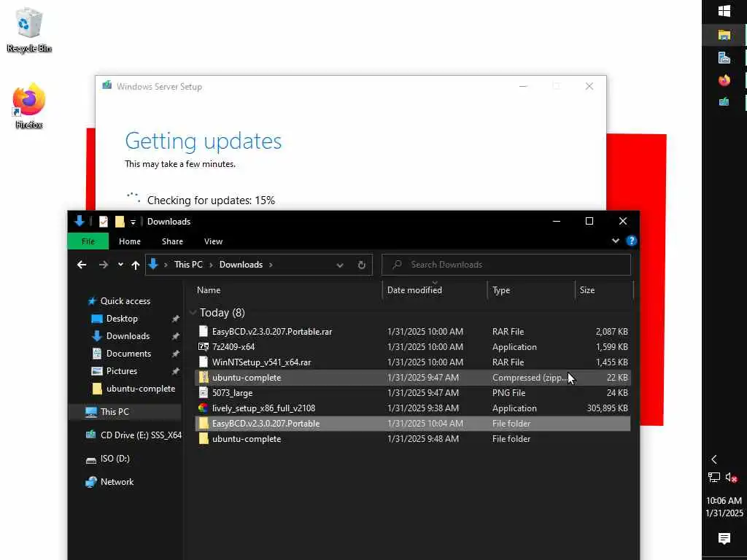Viewport: 747px width, 560px height.
Task: Expand the ribbon with the chevron
Action: pyautogui.click(x=616, y=241)
